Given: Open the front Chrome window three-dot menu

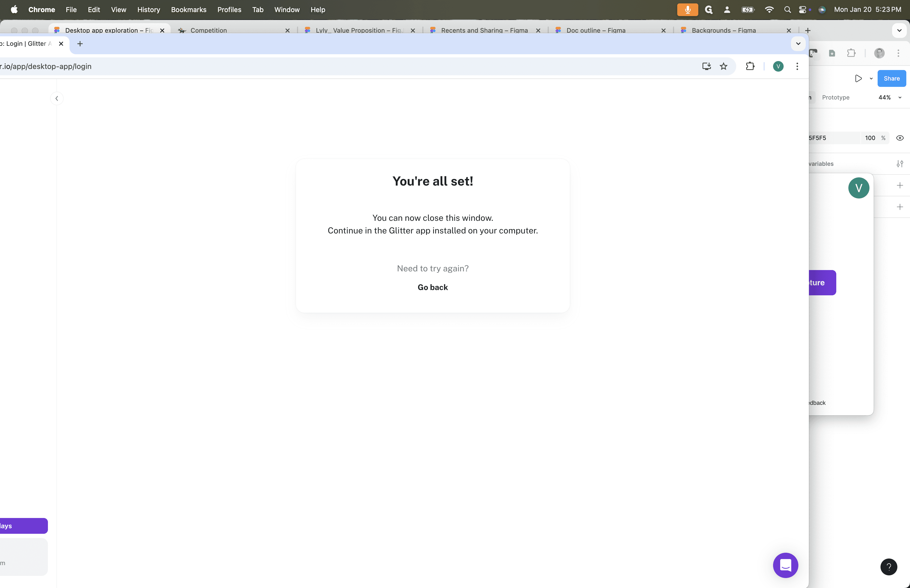Looking at the screenshot, I should [797, 66].
